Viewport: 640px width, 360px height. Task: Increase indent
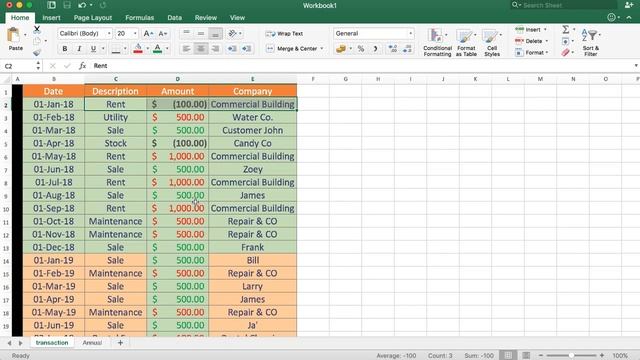coord(247,49)
